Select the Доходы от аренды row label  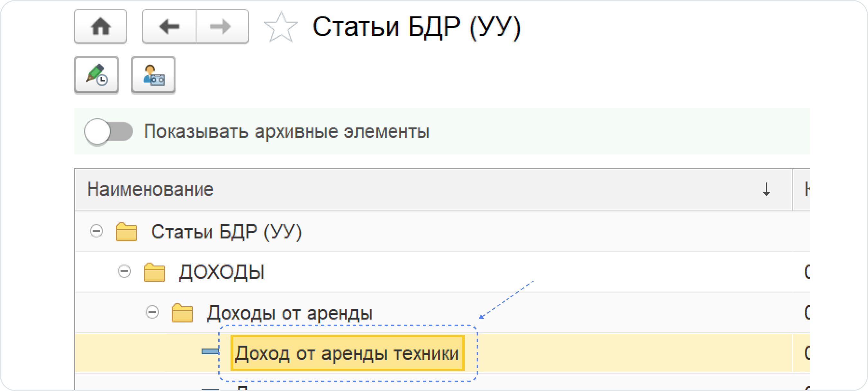(x=290, y=313)
